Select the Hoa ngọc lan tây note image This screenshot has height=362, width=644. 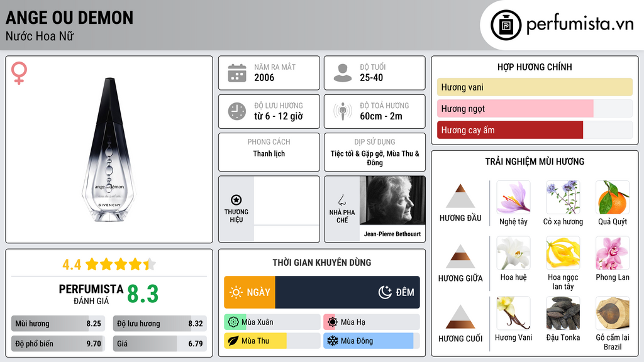coord(563,253)
